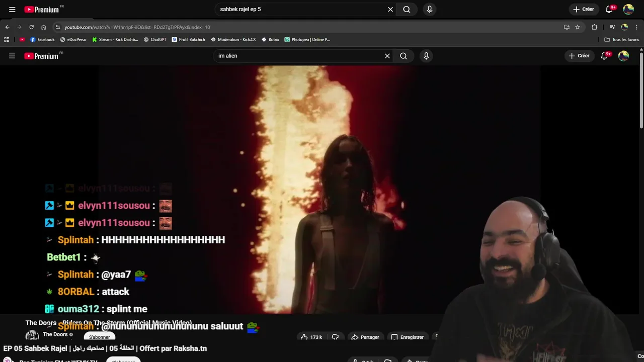Share the video via 'Partager'
Image resolution: width=644 pixels, height=362 pixels.
365,337
